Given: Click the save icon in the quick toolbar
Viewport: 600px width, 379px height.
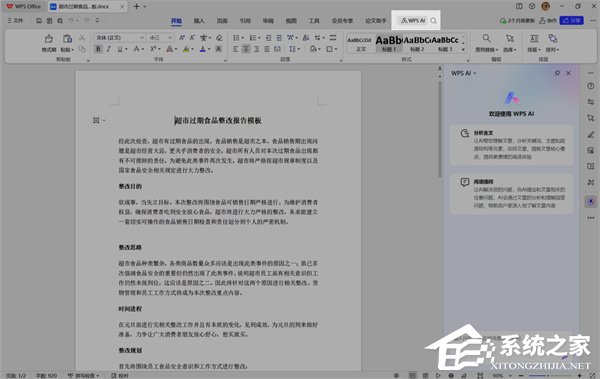Looking at the screenshot, I should (39, 21).
